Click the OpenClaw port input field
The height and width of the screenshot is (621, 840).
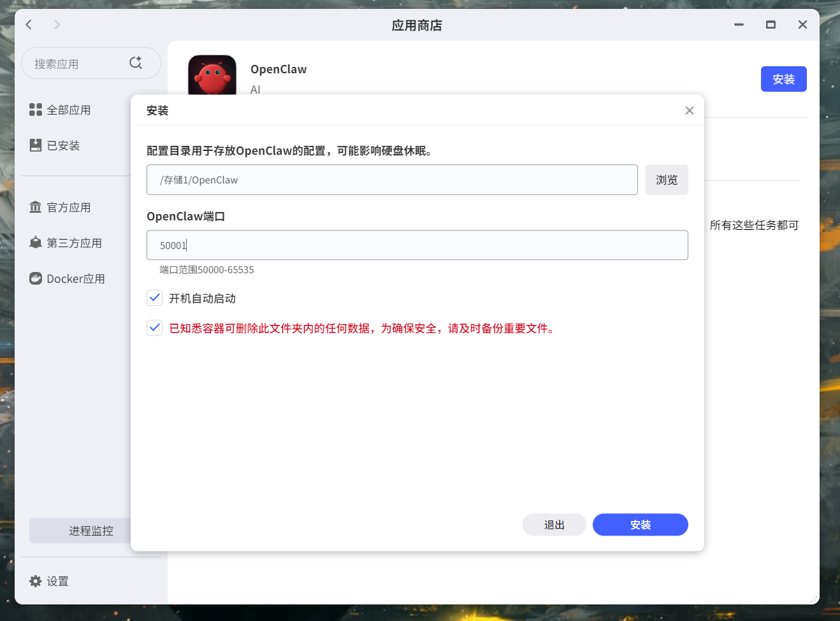tap(417, 245)
